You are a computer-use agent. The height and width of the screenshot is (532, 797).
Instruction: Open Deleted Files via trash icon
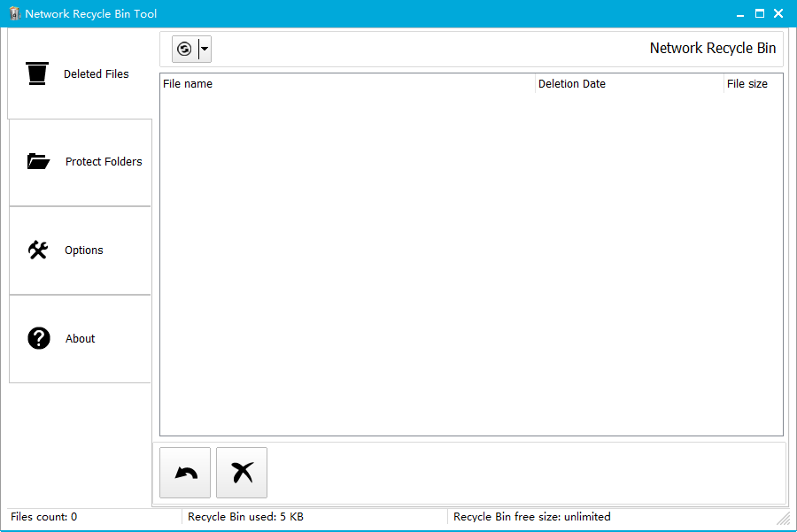coord(36,73)
